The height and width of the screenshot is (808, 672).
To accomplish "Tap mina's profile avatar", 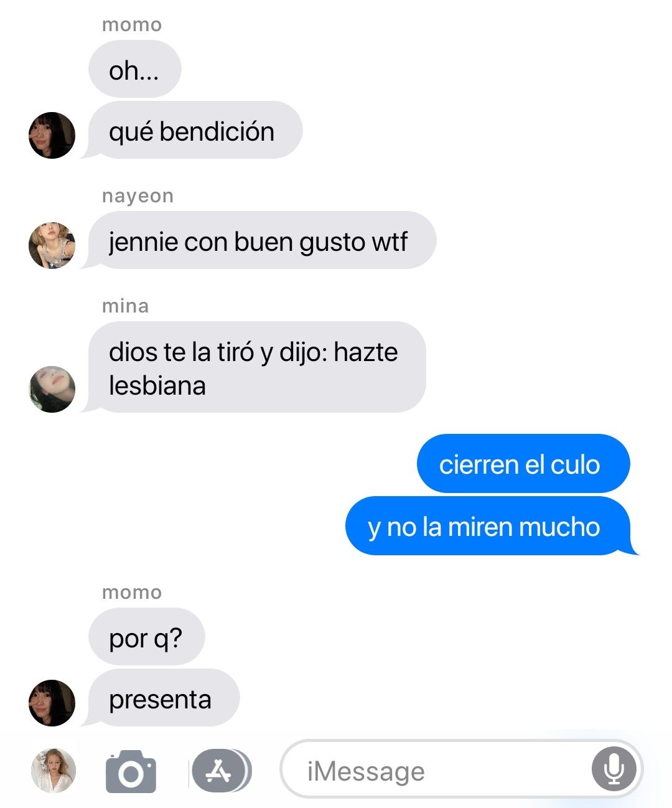I will coord(52,389).
